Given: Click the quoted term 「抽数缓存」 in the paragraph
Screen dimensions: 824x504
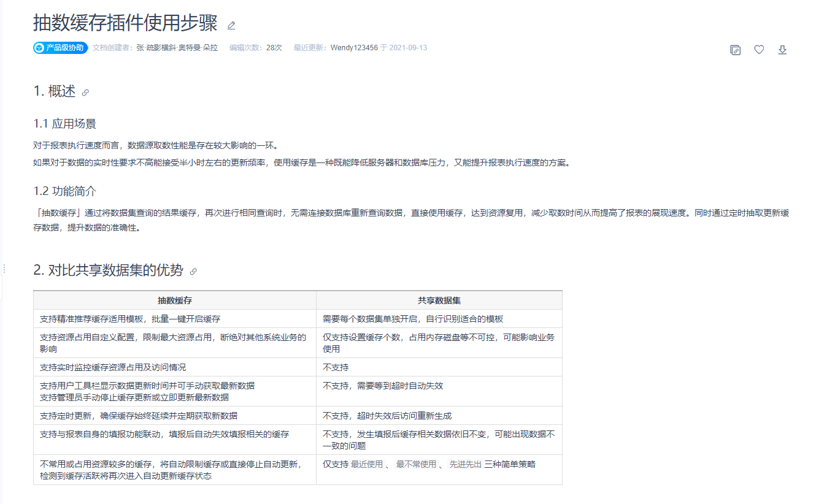Looking at the screenshot, I should (x=59, y=213).
